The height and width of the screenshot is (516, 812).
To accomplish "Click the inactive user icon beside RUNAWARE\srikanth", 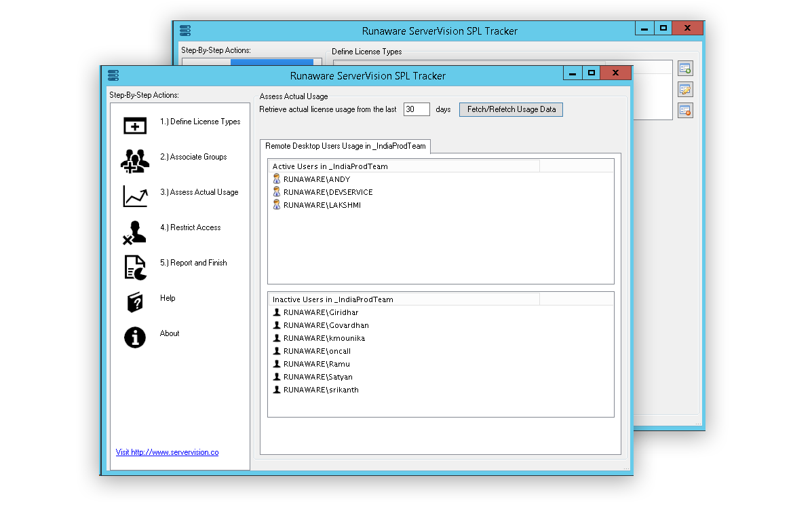I will point(277,390).
